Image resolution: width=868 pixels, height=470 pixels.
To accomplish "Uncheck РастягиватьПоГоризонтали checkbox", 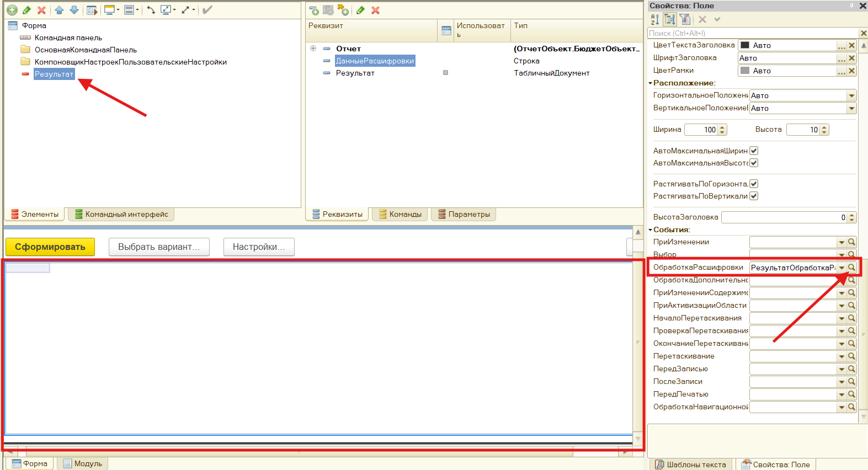I will point(754,184).
